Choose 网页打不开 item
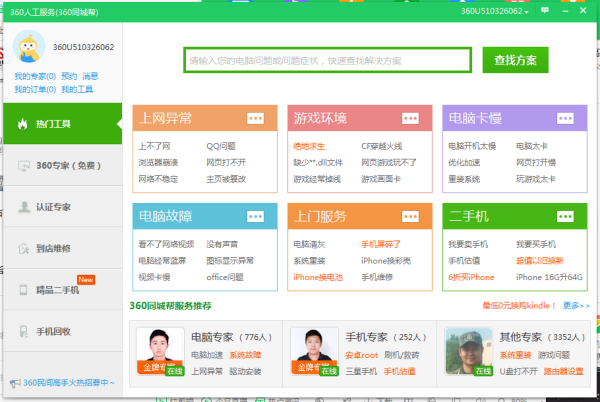This screenshot has height=402, width=600. coord(226,163)
